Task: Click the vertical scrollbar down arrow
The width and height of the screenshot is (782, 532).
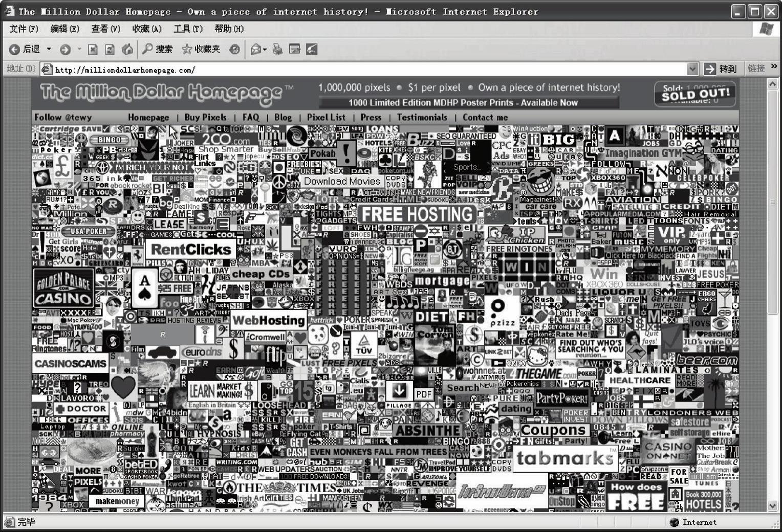Action: [773, 505]
